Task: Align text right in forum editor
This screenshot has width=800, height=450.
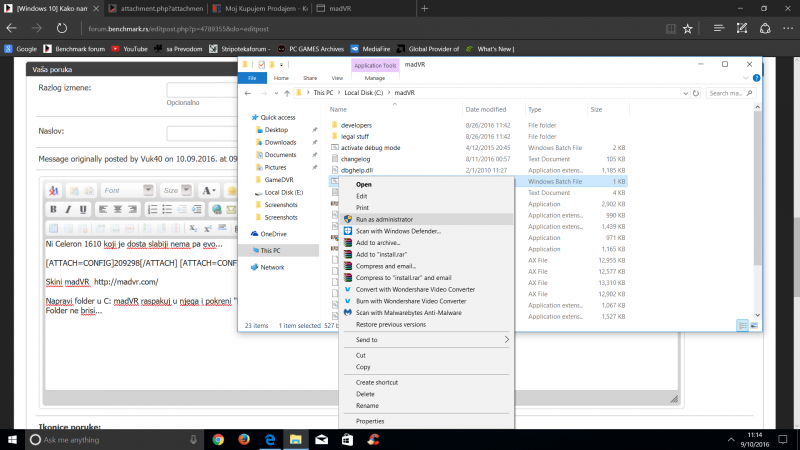Action: pos(132,209)
